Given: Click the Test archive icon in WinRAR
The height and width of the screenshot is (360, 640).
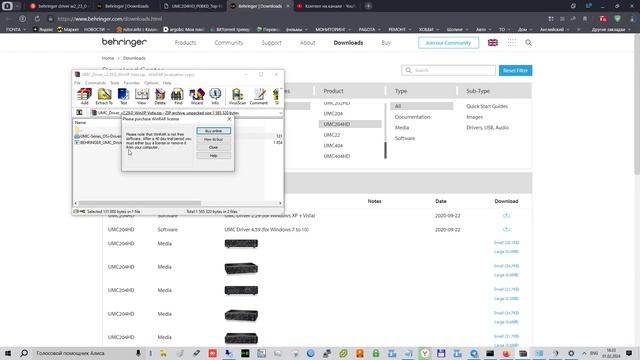Looking at the screenshot, I should click(123, 95).
